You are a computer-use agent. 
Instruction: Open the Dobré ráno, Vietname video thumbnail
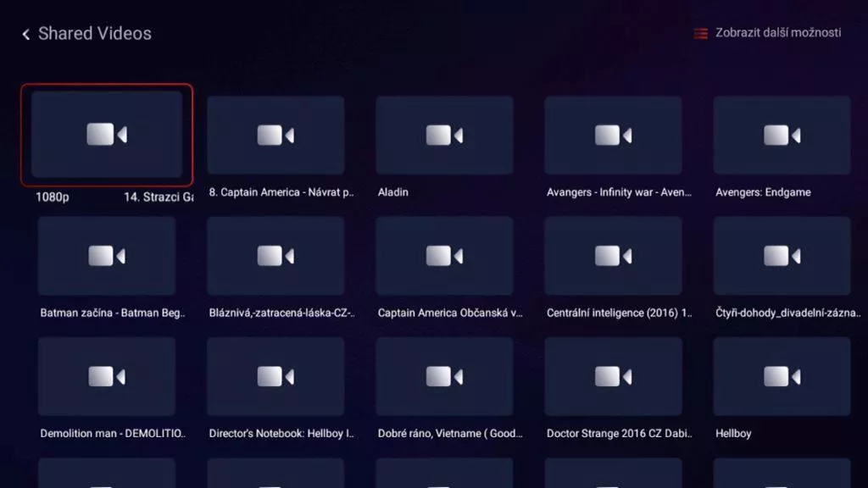tap(444, 376)
